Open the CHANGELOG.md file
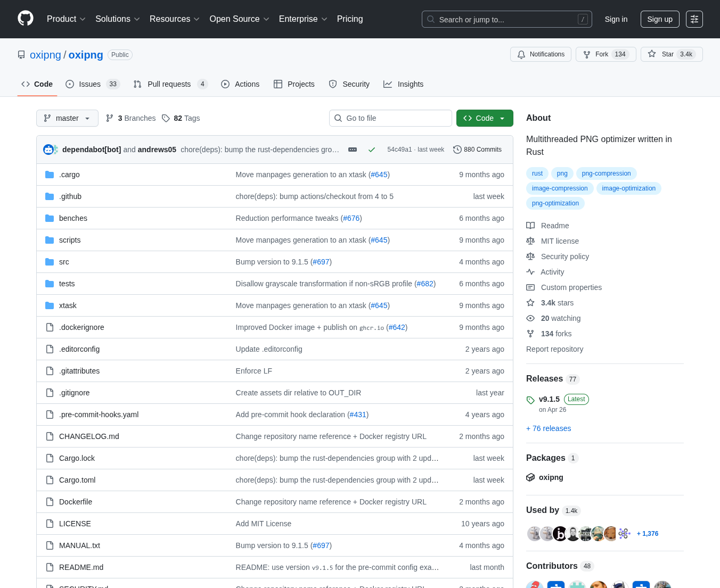The width and height of the screenshot is (720, 588). (89, 436)
